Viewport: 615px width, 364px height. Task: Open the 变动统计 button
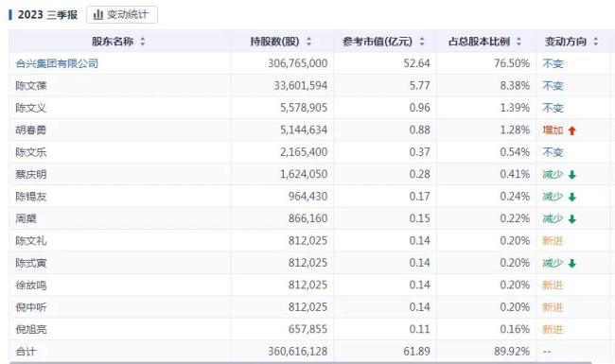(x=122, y=15)
